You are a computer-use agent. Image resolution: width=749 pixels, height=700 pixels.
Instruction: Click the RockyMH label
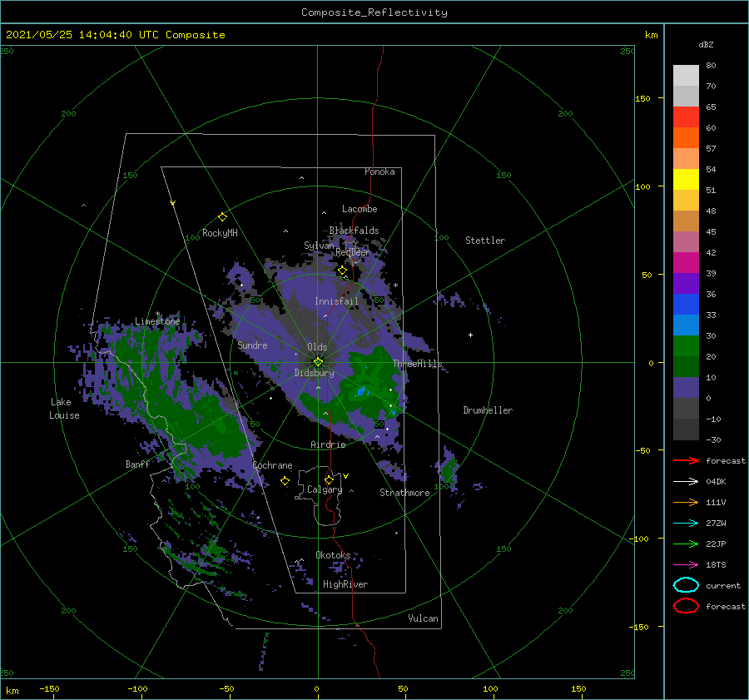(x=220, y=233)
